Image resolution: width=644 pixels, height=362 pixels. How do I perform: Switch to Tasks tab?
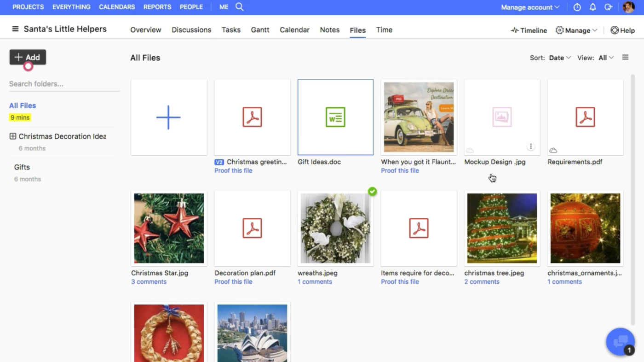pyautogui.click(x=231, y=30)
